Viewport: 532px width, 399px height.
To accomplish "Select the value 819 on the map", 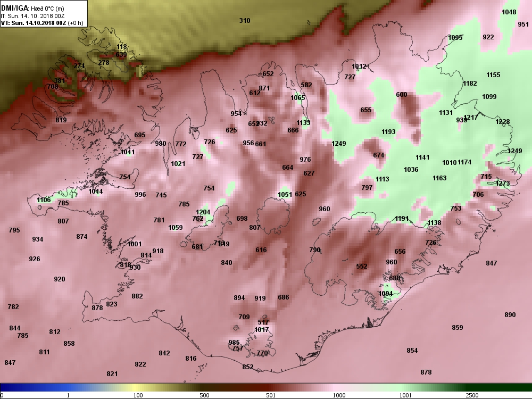I will (x=61, y=120).
